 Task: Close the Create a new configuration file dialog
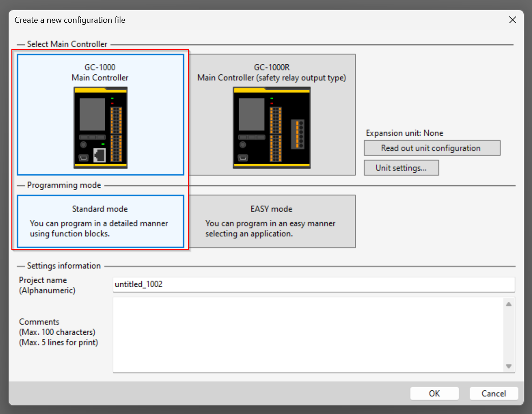click(x=512, y=20)
